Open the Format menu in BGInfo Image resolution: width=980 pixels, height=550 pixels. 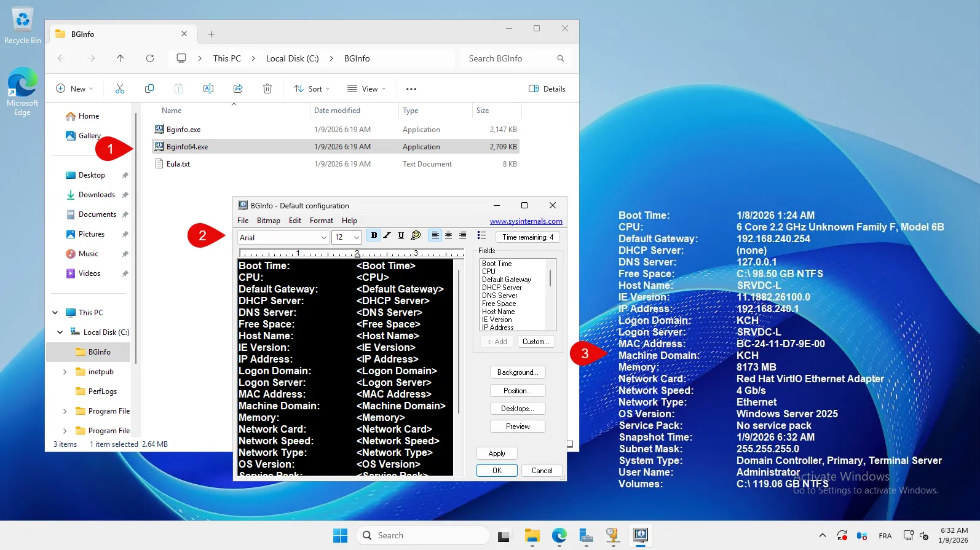pyautogui.click(x=321, y=221)
